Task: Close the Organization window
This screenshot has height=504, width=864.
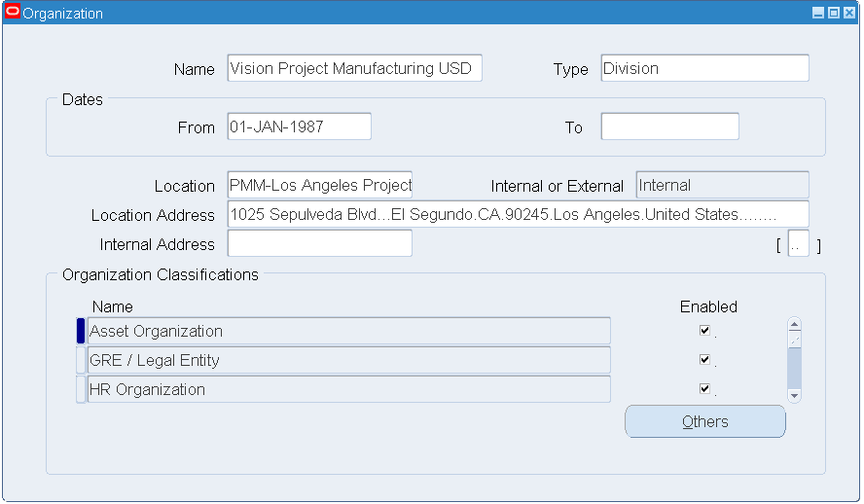Action: click(x=849, y=13)
